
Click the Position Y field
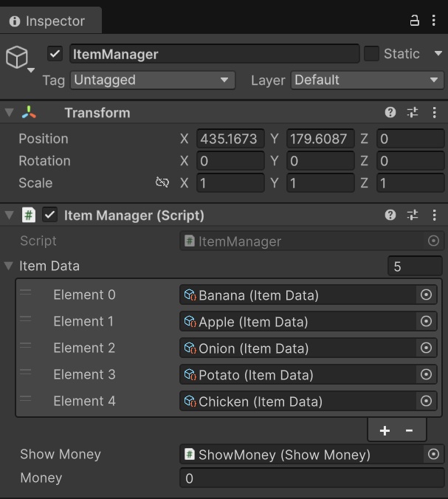[x=320, y=139]
